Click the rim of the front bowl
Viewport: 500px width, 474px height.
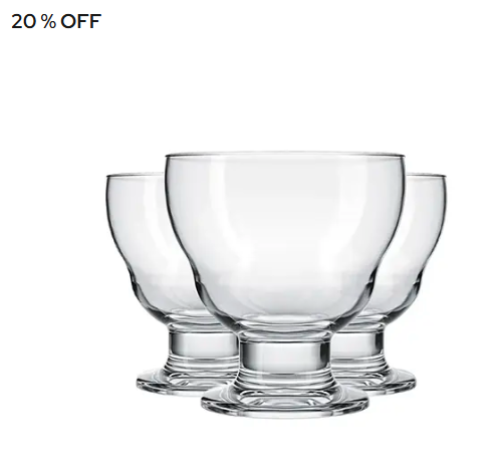click(x=285, y=155)
